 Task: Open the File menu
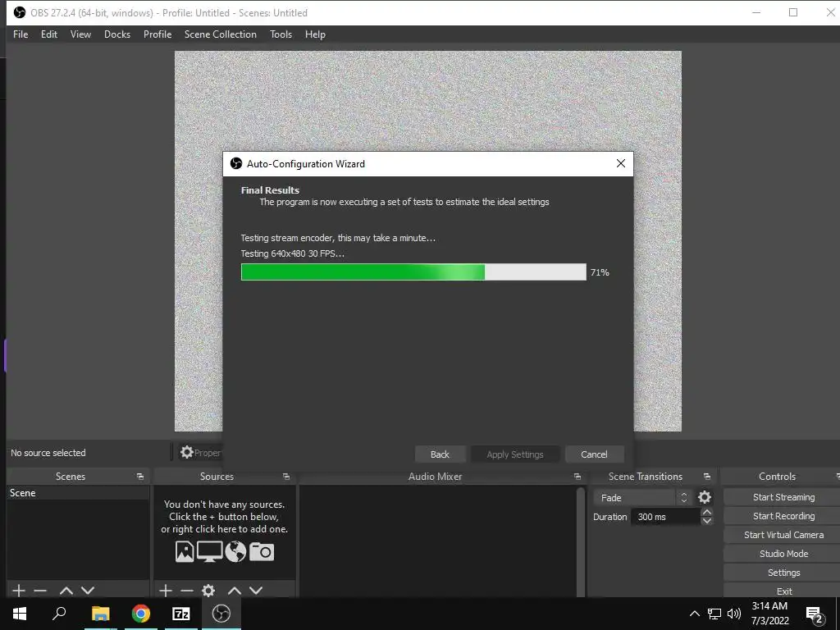21,34
